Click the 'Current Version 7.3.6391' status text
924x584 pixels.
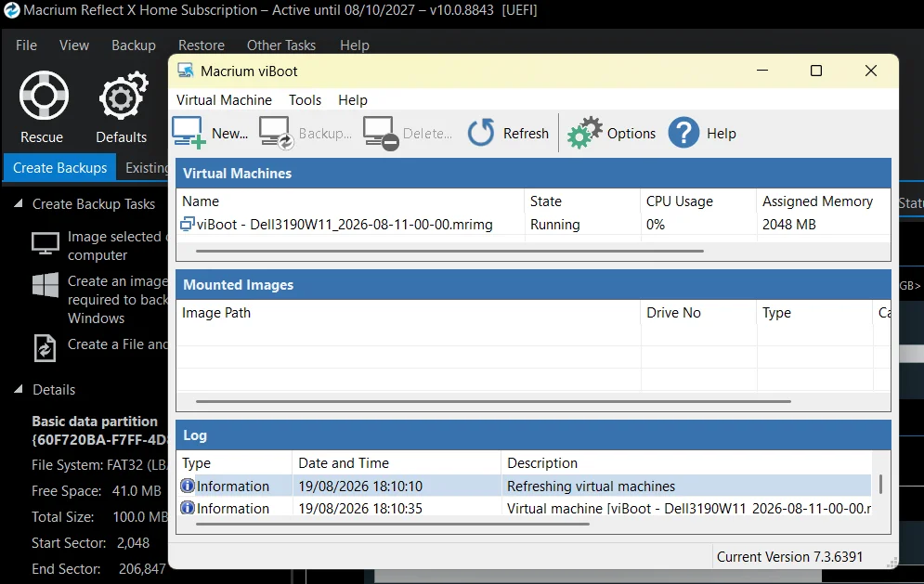tap(789, 556)
